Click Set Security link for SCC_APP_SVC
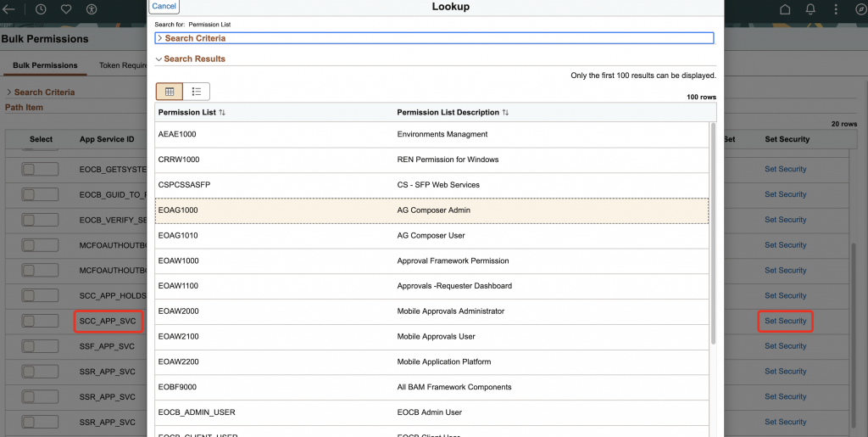Viewport: 868px width, 437px height. point(785,321)
